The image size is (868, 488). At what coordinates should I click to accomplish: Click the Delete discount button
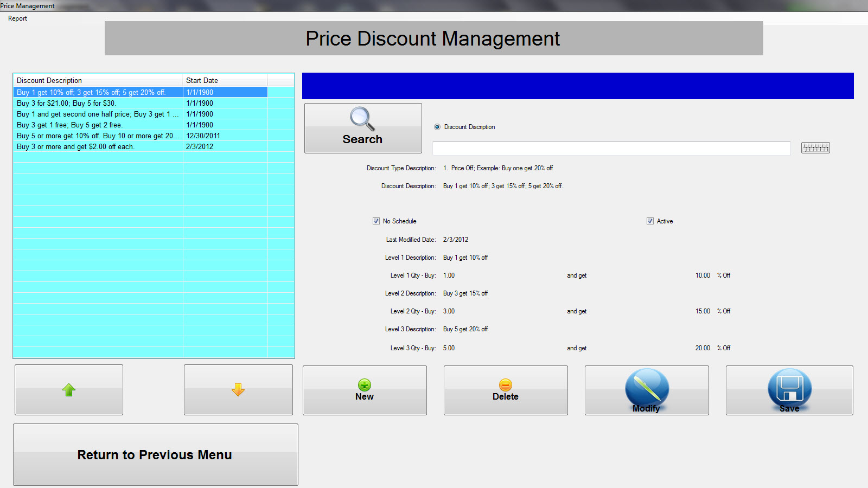[x=506, y=390]
